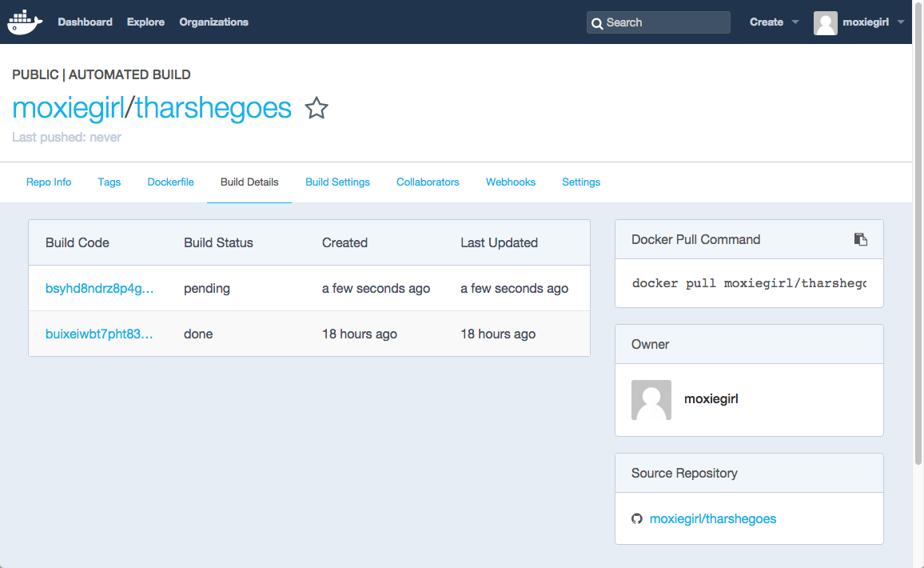The image size is (924, 568).
Task: Star the tharshegoes repository
Action: point(317,108)
